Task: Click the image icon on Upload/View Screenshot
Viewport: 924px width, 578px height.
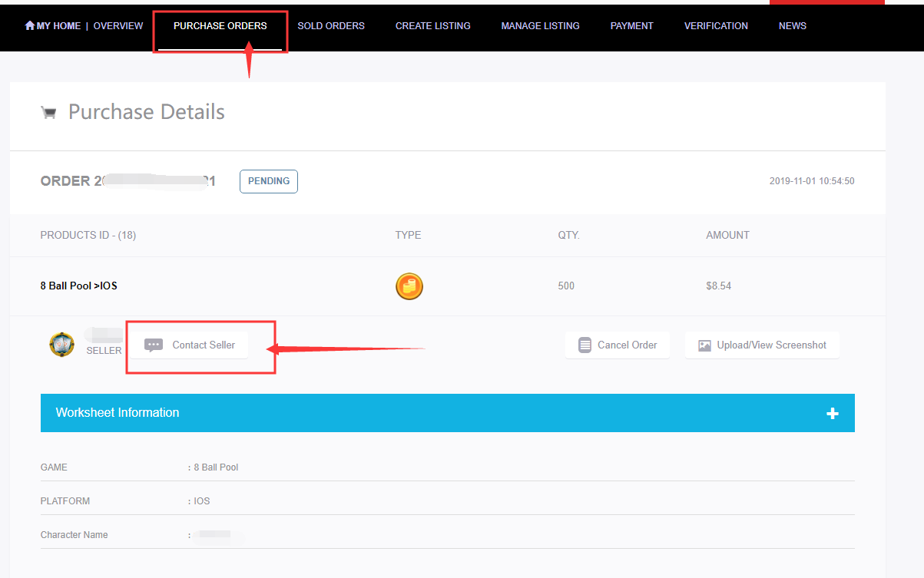Action: click(704, 345)
